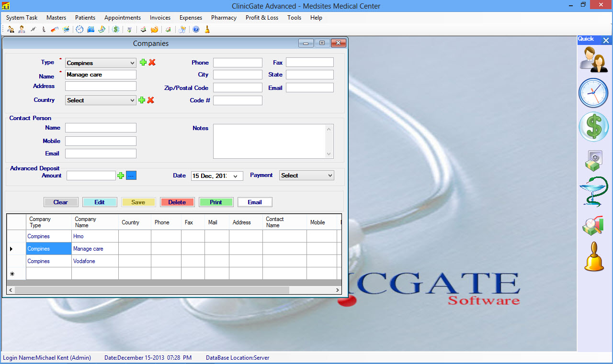Click the safe with cash quick icon
Image resolution: width=613 pixels, height=364 pixels.
click(x=593, y=160)
